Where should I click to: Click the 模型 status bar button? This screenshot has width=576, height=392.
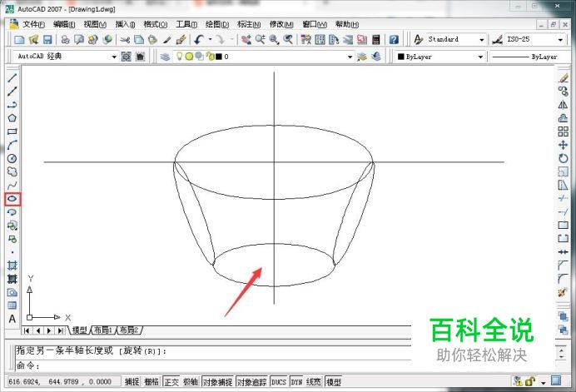click(334, 382)
